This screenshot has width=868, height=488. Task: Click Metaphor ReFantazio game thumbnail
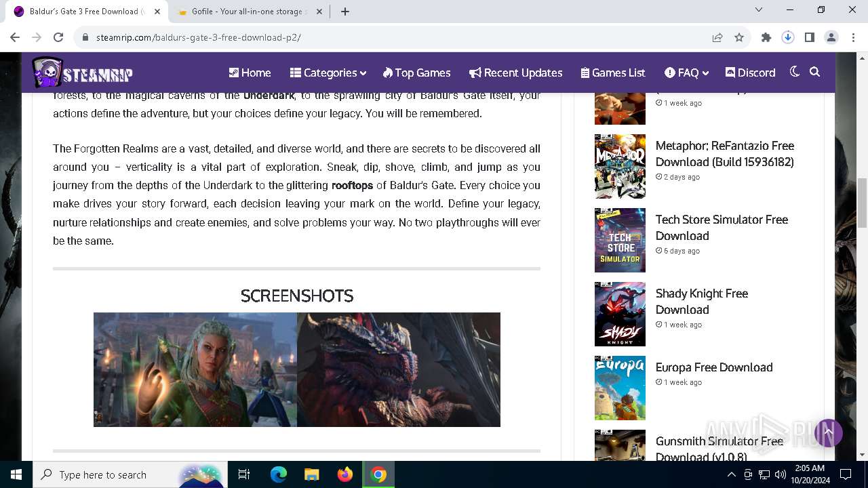(620, 166)
